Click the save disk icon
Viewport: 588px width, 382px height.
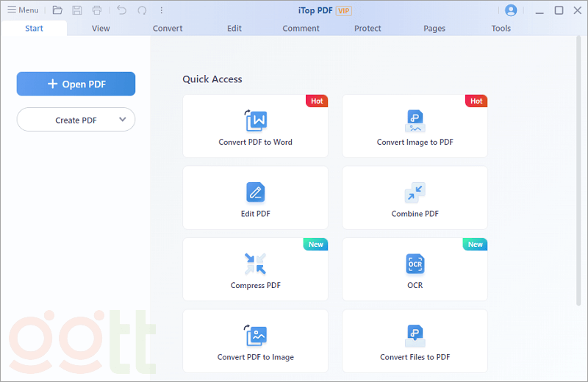77,10
